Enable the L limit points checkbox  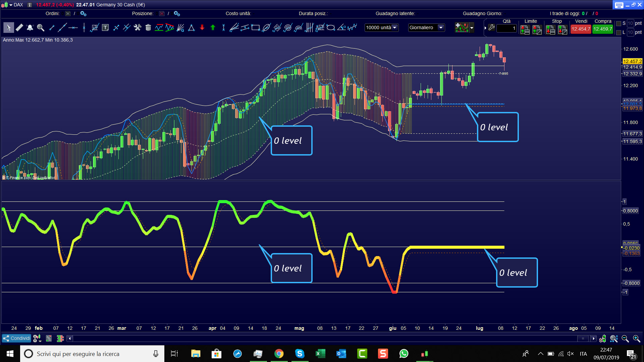(619, 33)
